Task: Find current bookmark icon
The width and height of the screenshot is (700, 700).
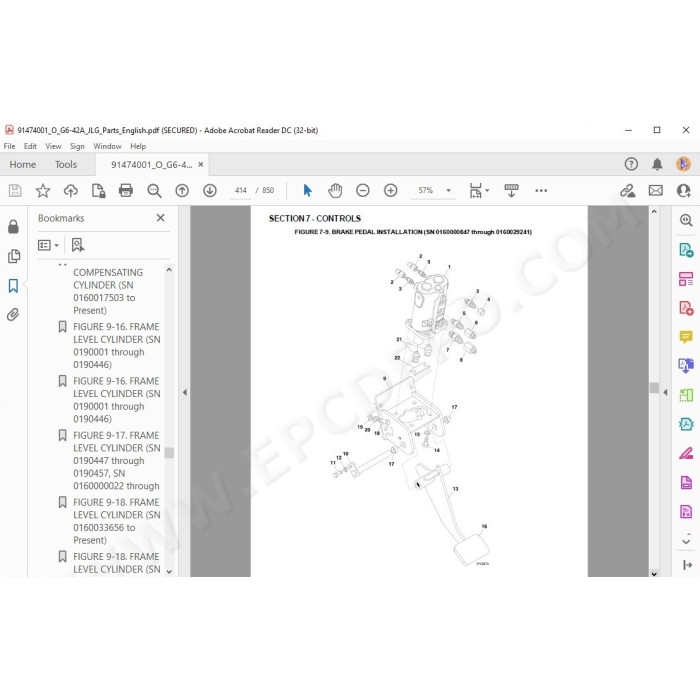Action: (x=78, y=245)
